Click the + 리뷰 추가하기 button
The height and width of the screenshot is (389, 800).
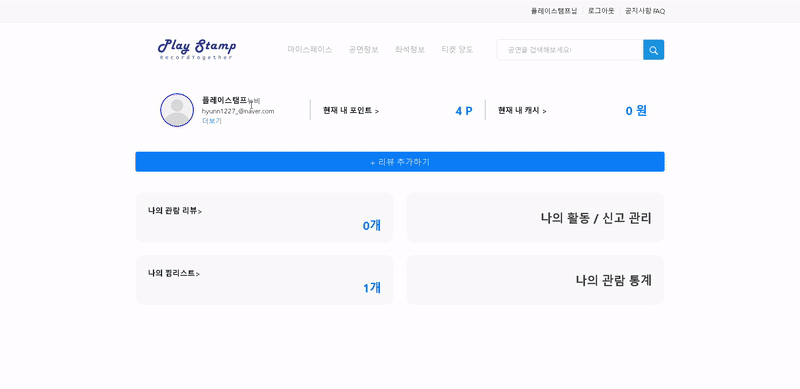pyautogui.click(x=400, y=162)
